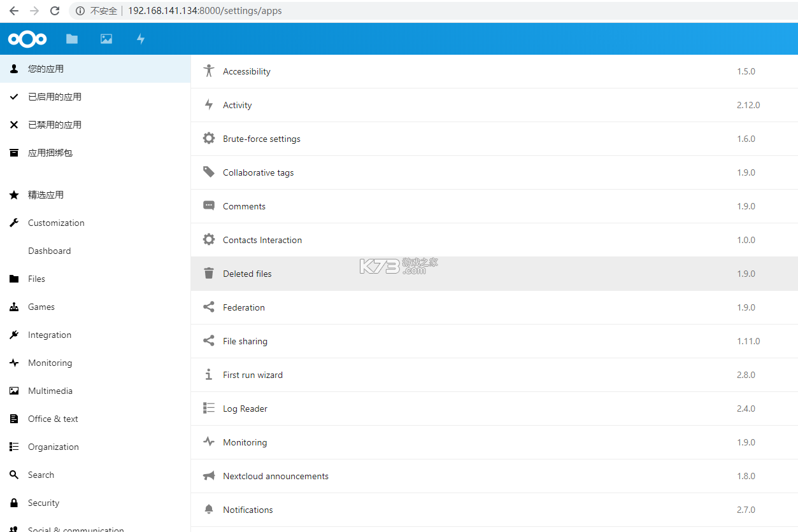Open the Office & text category
The height and width of the screenshot is (532, 798).
coord(96,419)
